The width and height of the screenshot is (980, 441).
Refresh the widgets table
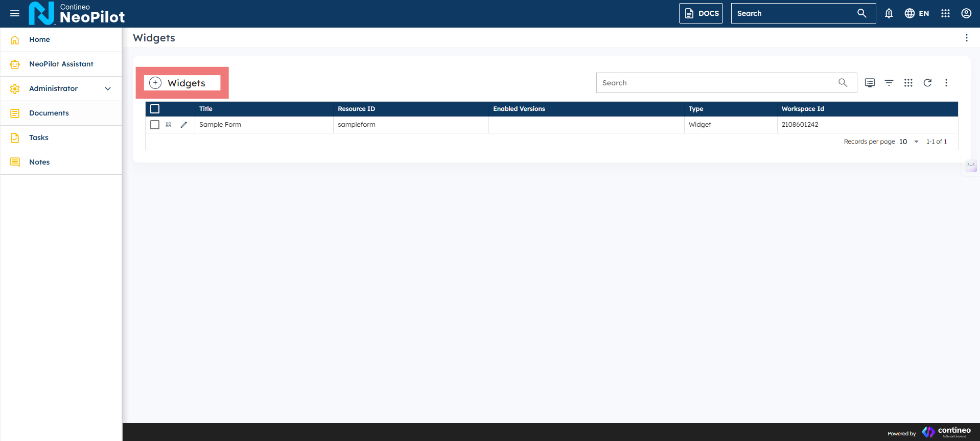(927, 83)
